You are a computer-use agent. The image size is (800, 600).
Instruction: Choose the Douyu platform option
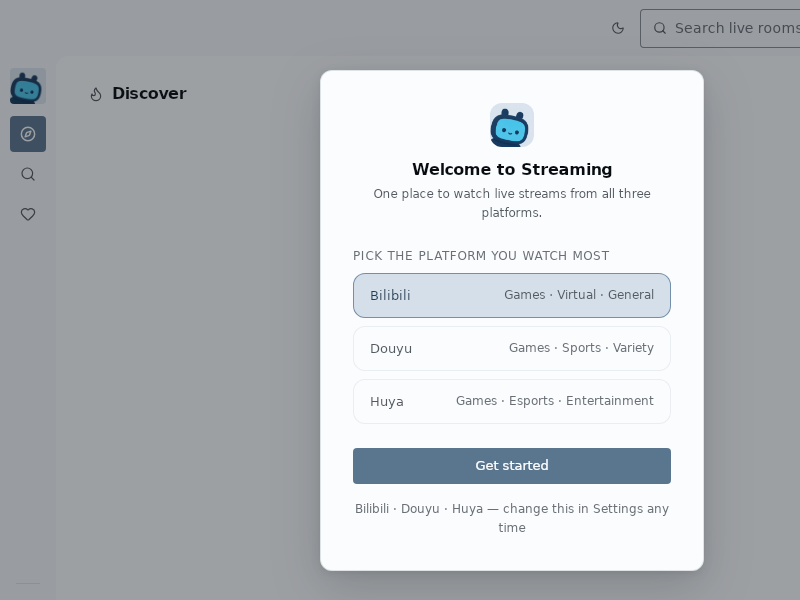pyautogui.click(x=512, y=348)
